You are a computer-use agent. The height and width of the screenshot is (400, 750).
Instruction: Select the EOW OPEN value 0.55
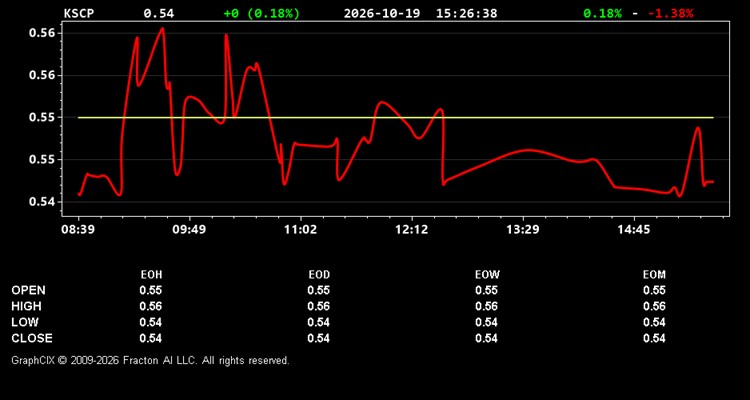[486, 290]
